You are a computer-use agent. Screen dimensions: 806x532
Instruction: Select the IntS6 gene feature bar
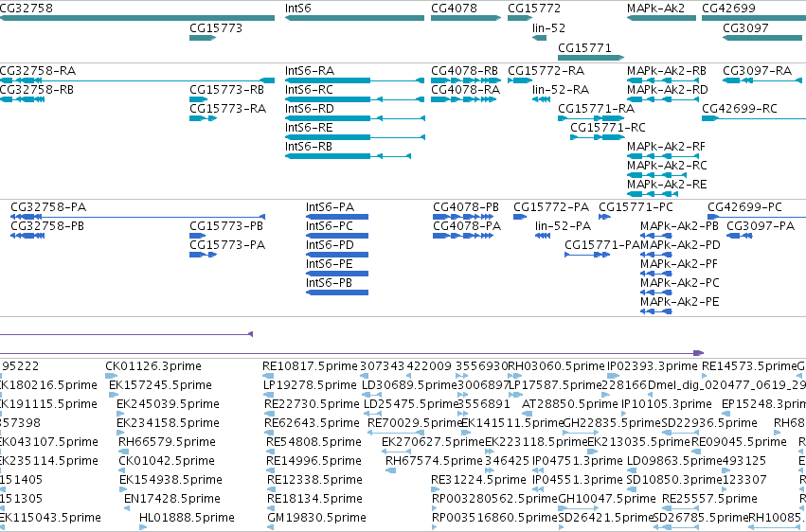tap(354, 18)
